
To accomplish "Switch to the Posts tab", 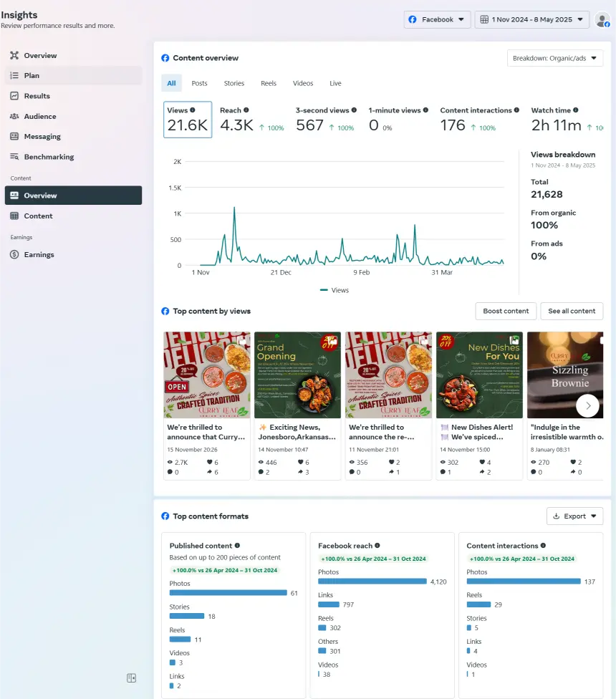I will [199, 83].
